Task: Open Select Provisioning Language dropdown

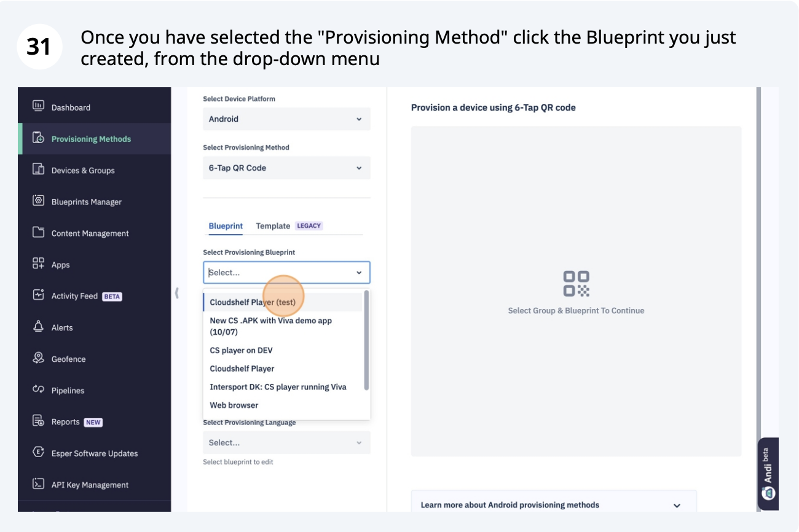Action: pyautogui.click(x=286, y=442)
